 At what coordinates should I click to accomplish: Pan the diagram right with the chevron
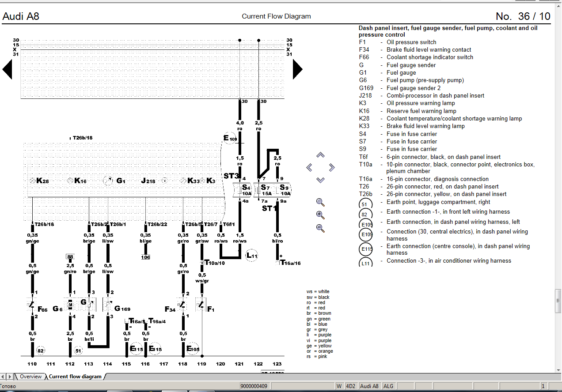coord(332,167)
